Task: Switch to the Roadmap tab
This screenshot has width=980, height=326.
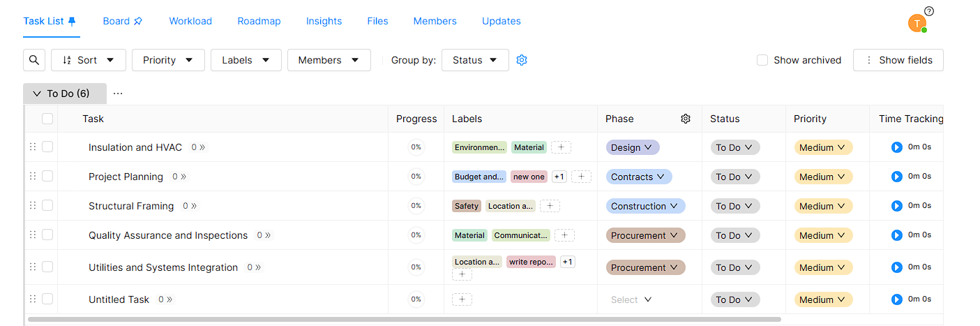Action: click(x=259, y=21)
